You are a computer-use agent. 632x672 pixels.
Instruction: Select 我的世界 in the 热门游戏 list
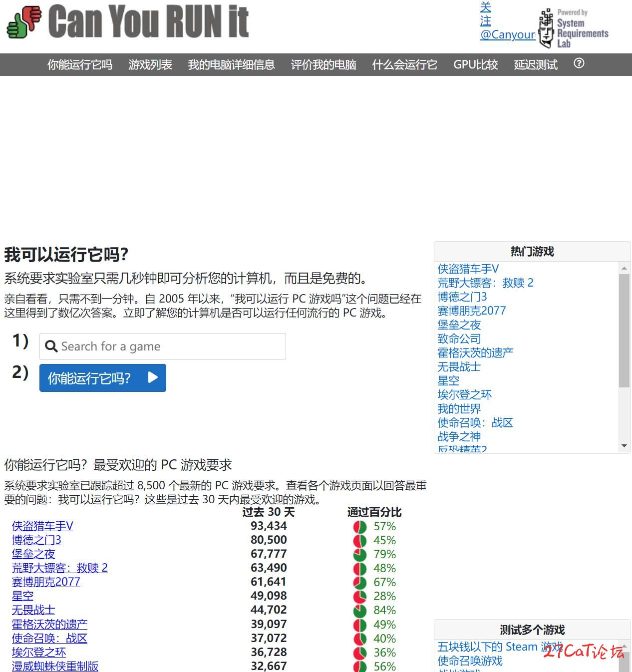click(x=459, y=408)
